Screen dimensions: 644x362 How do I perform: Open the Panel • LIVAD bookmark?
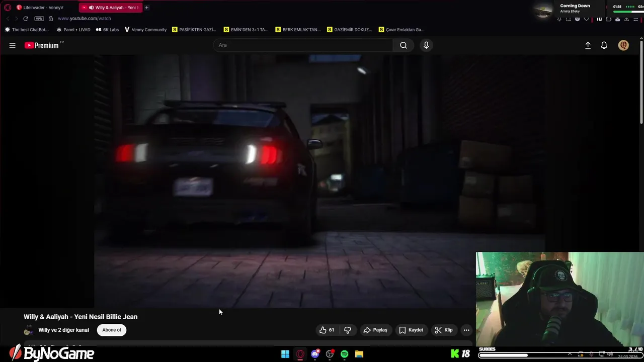73,30
